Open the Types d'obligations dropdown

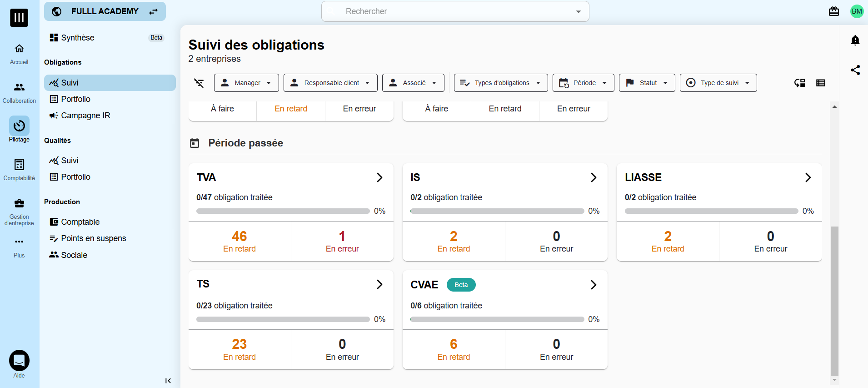(500, 83)
